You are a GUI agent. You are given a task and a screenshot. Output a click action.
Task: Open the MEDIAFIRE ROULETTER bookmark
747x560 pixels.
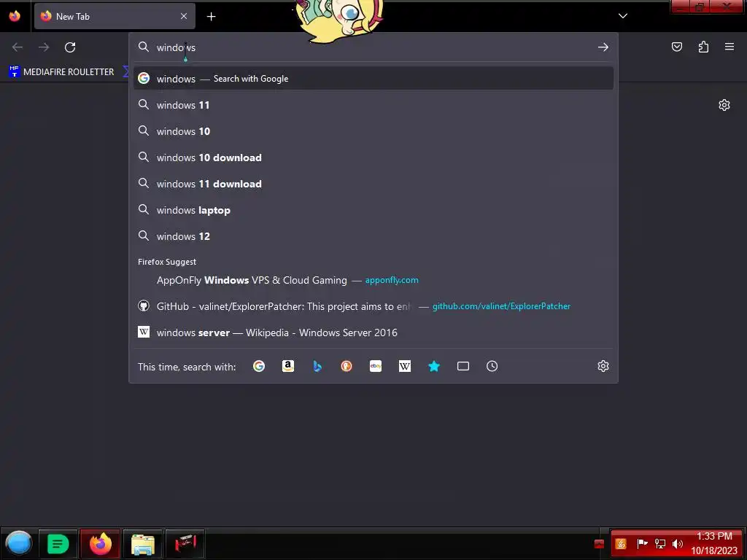point(61,72)
